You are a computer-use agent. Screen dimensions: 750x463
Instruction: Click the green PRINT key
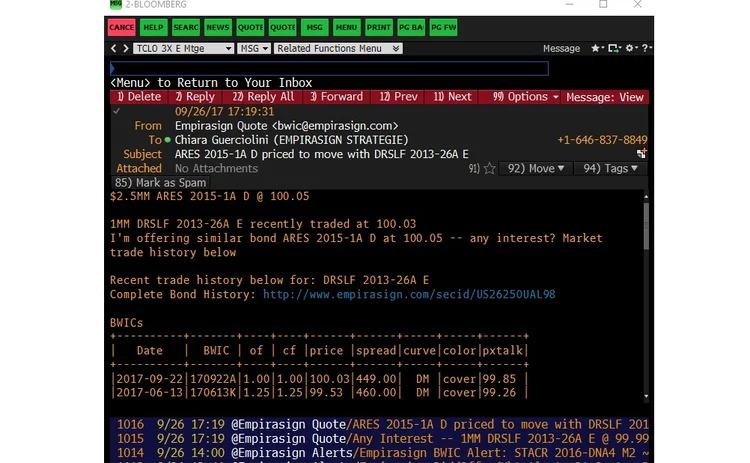point(378,27)
